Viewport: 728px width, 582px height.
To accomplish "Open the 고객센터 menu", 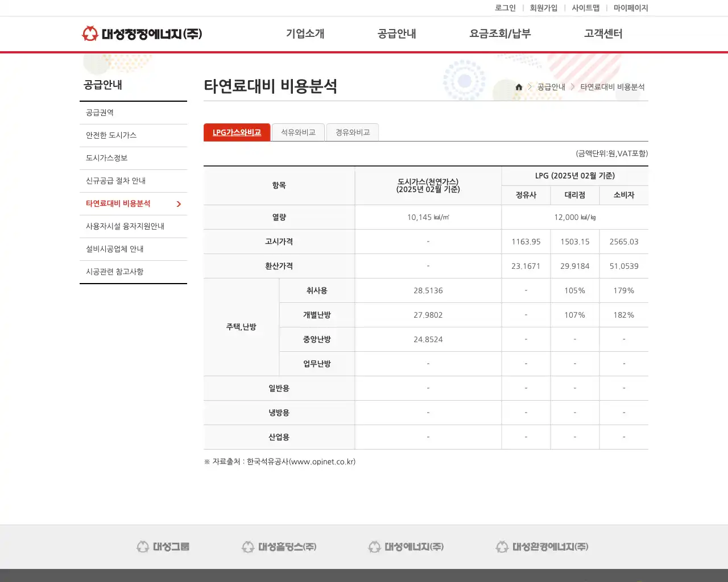I will pyautogui.click(x=602, y=34).
